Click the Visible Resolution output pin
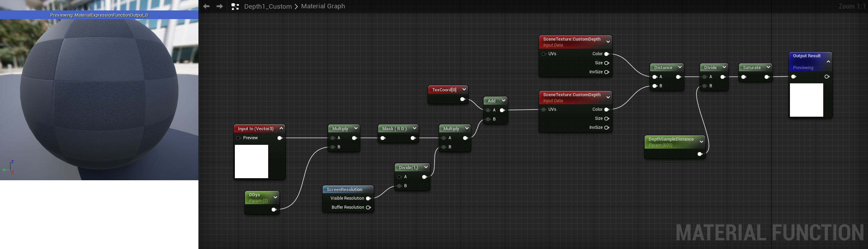 (x=368, y=198)
